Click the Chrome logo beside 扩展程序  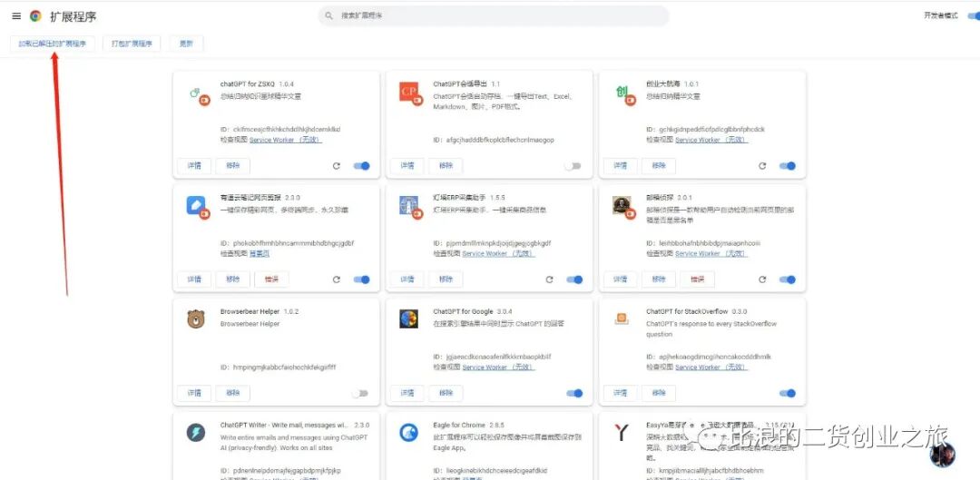click(35, 16)
